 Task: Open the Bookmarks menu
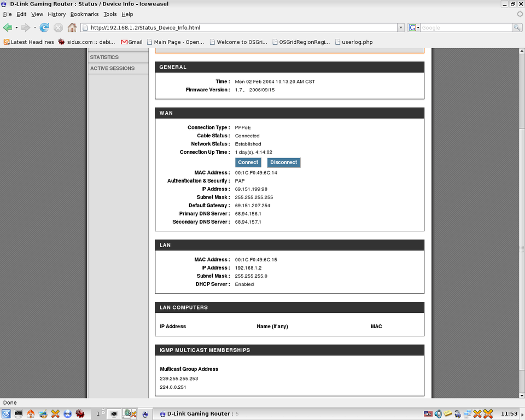pos(84,14)
